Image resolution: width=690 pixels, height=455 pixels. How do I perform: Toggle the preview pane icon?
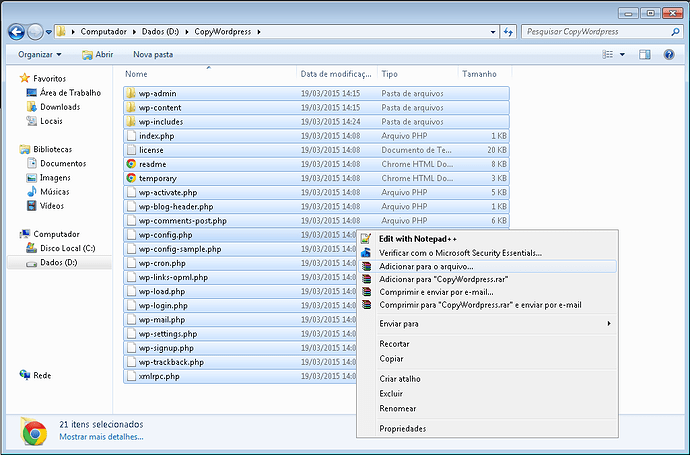(x=645, y=55)
